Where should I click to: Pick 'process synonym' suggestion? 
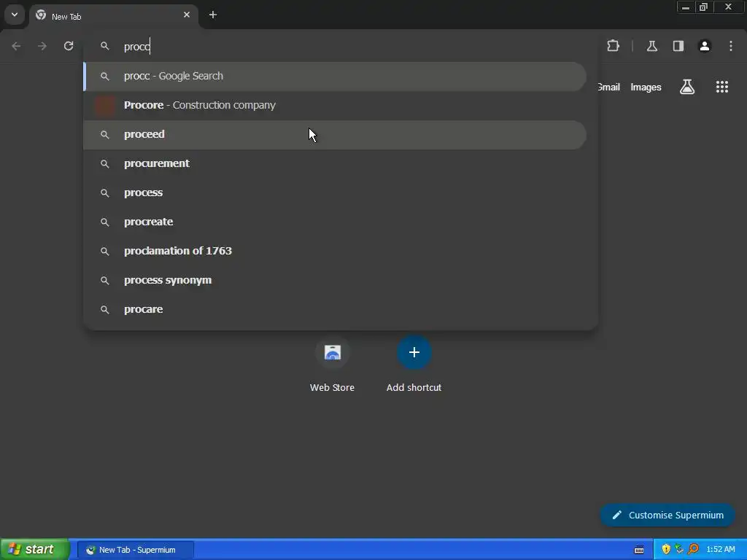tap(335, 281)
